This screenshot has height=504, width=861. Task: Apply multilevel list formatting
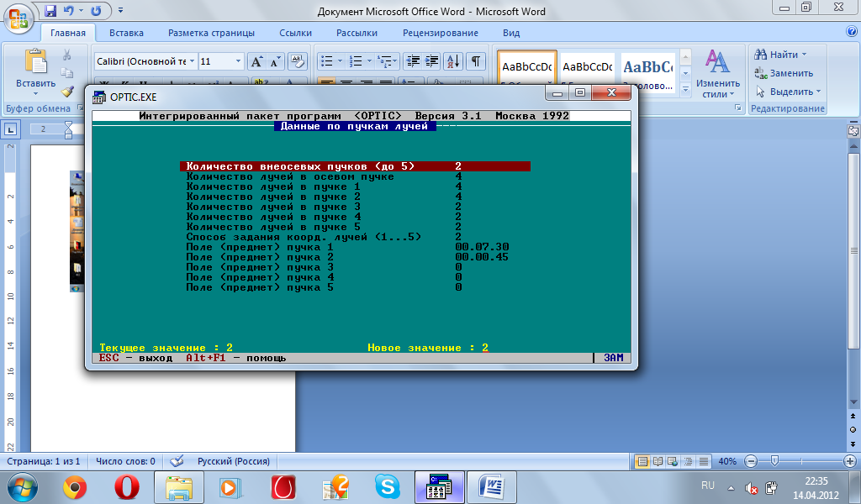(385, 60)
